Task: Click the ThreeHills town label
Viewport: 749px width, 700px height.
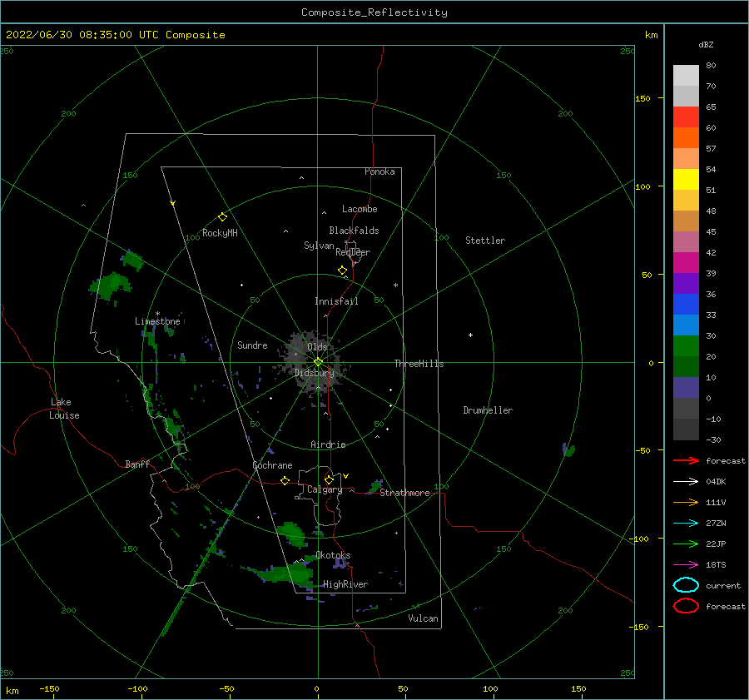Action: [419, 364]
